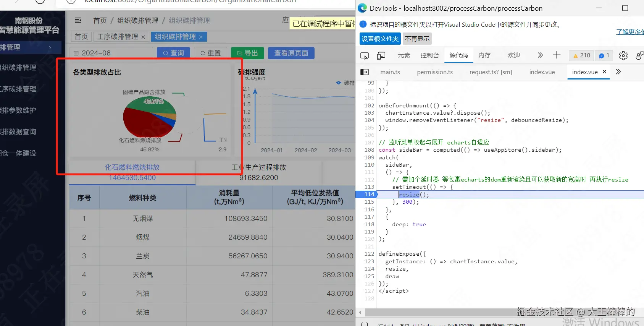Open the main.ts source file tab

pos(390,72)
